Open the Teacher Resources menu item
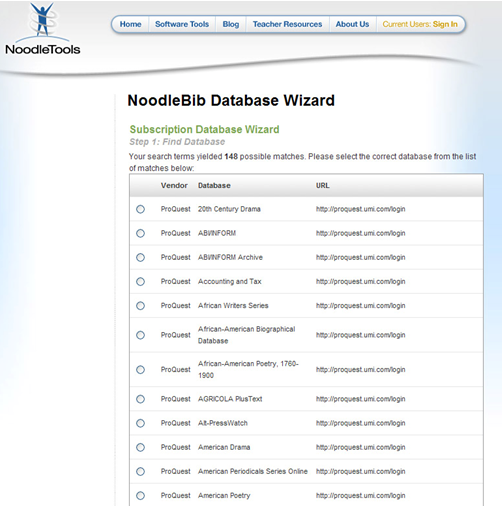Viewport: 502px width, 506px height. (287, 24)
